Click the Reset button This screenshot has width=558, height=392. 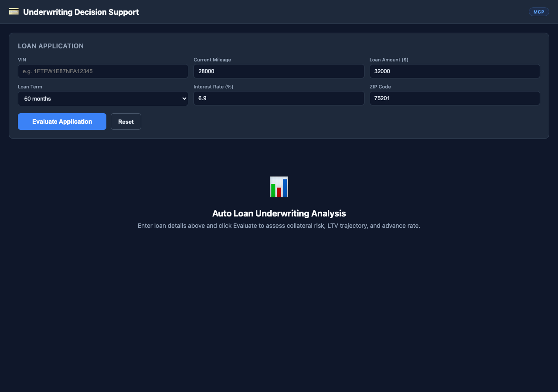point(126,122)
